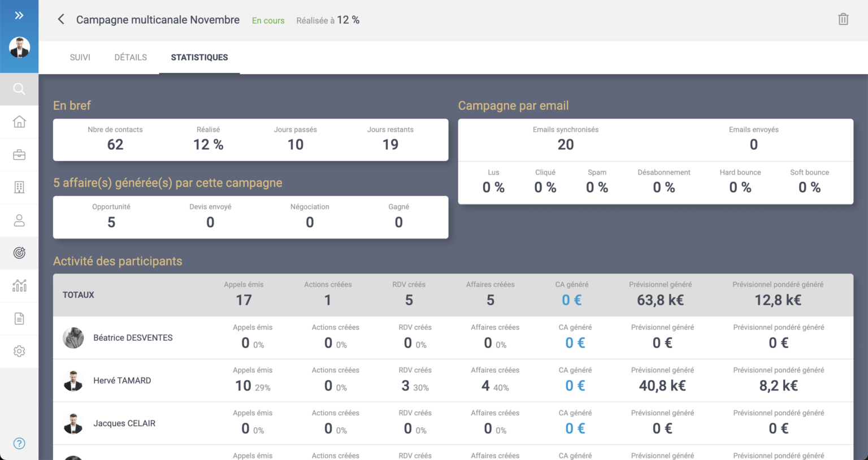Click Jacques CELAIR avatar
Image resolution: width=868 pixels, height=460 pixels.
click(73, 423)
